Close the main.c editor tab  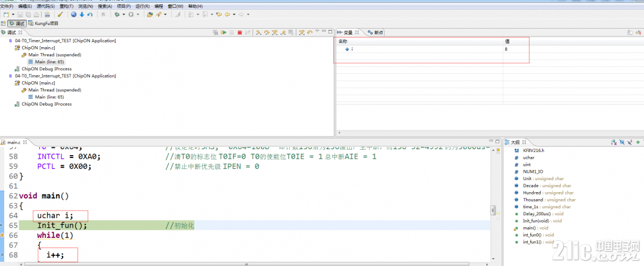(24, 142)
